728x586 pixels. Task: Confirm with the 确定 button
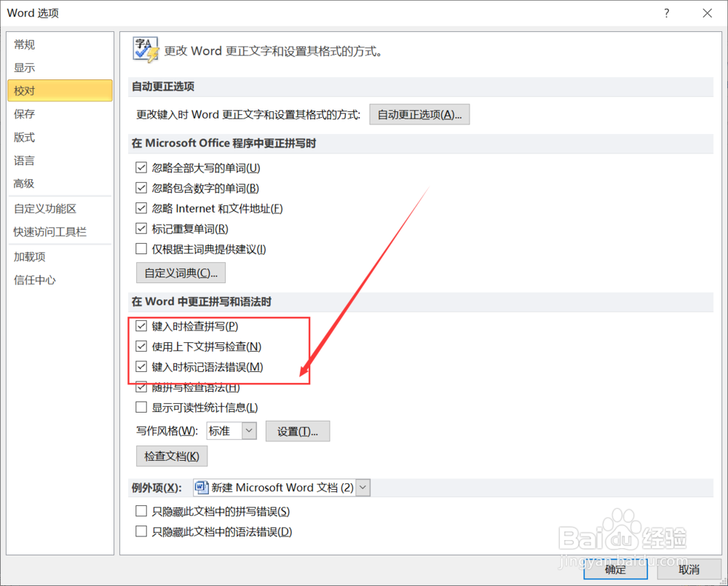click(615, 569)
